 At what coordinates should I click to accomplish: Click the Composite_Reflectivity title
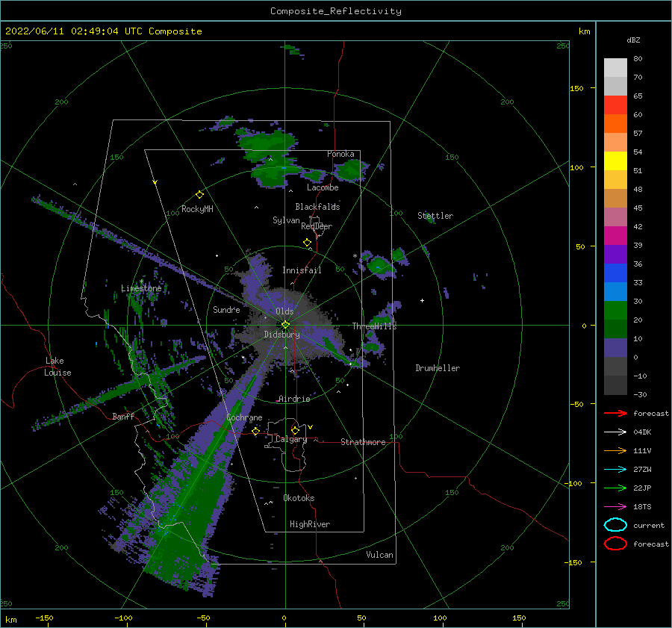[335, 11]
